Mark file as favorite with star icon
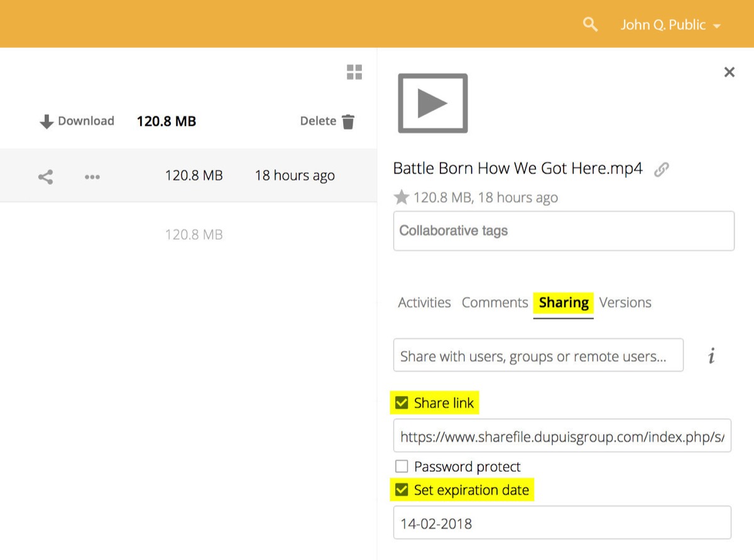This screenshot has width=754, height=560. coord(401,198)
